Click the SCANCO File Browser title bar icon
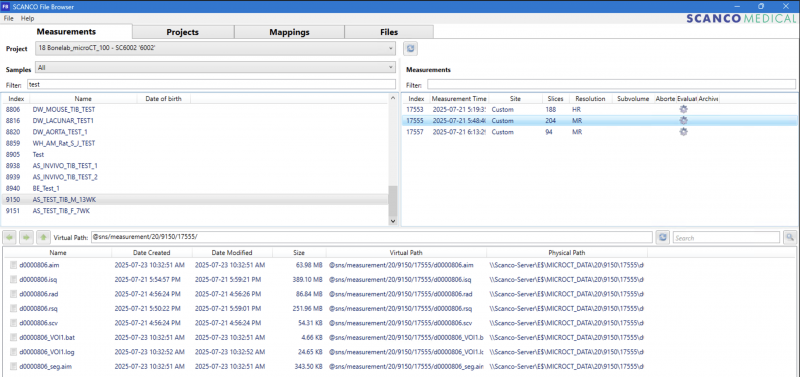Image resolution: width=800 pixels, height=377 pixels. click(6, 6)
